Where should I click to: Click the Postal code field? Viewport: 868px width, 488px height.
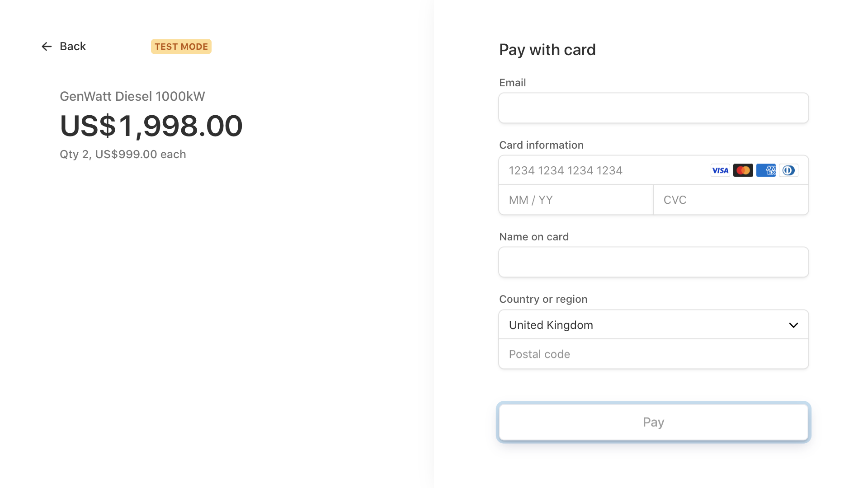(654, 354)
